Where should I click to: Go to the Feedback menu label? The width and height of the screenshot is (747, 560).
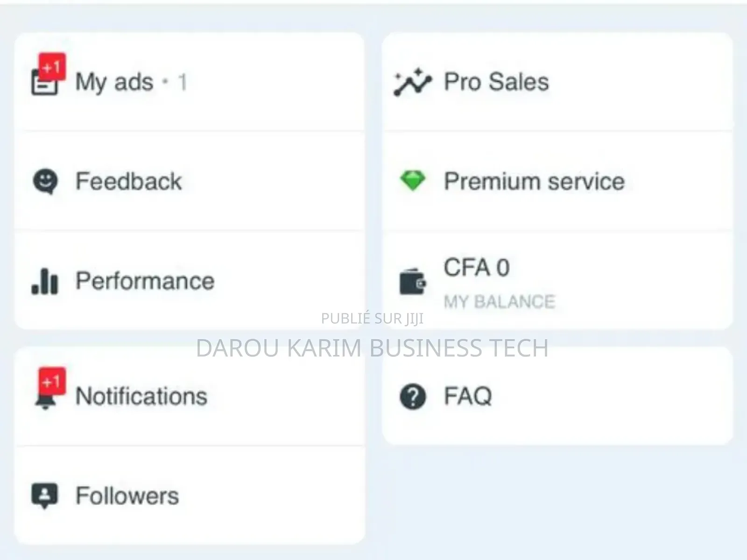point(129,181)
